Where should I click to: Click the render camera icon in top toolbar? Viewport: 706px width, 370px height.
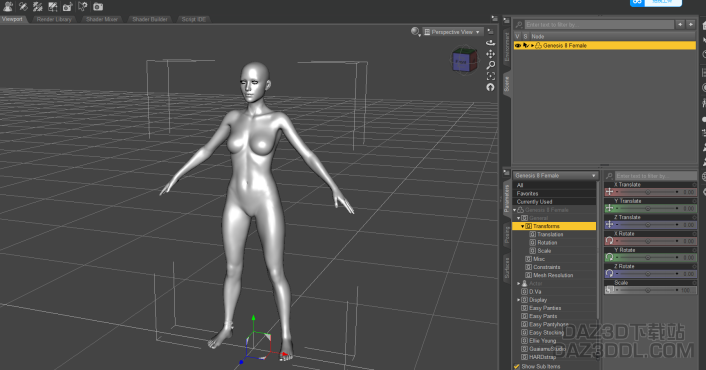(x=98, y=6)
